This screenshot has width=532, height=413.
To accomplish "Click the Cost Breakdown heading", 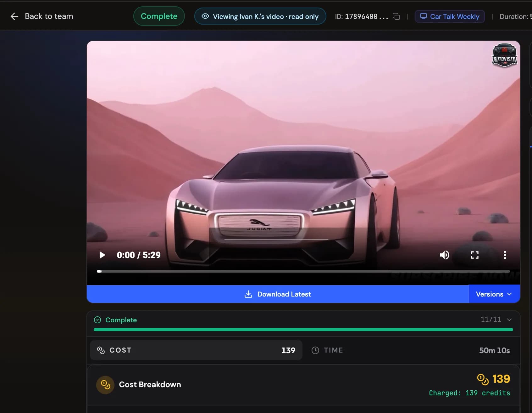I will pos(150,385).
